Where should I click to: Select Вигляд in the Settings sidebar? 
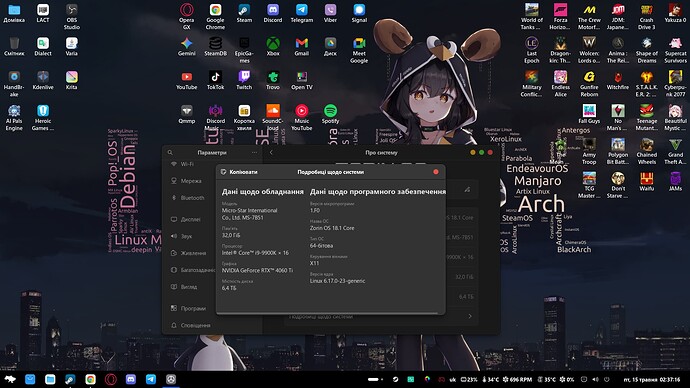(x=184, y=287)
